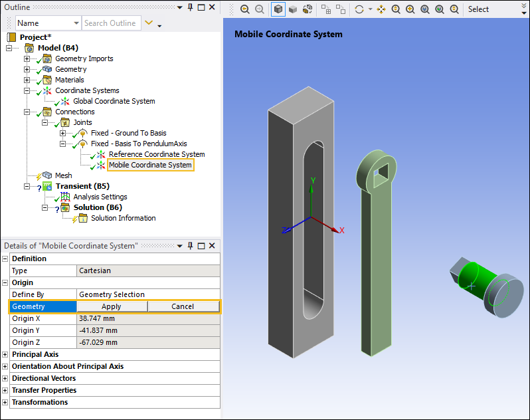Viewport: 530px width, 420px height.
Task: Click the Define By Geometry Selection field
Action: coord(147,294)
